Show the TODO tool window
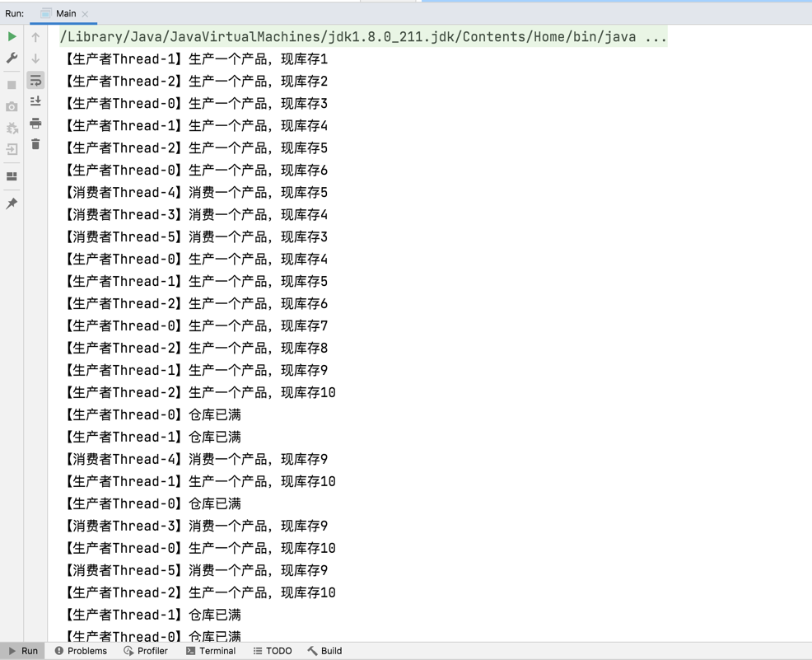 point(273,651)
